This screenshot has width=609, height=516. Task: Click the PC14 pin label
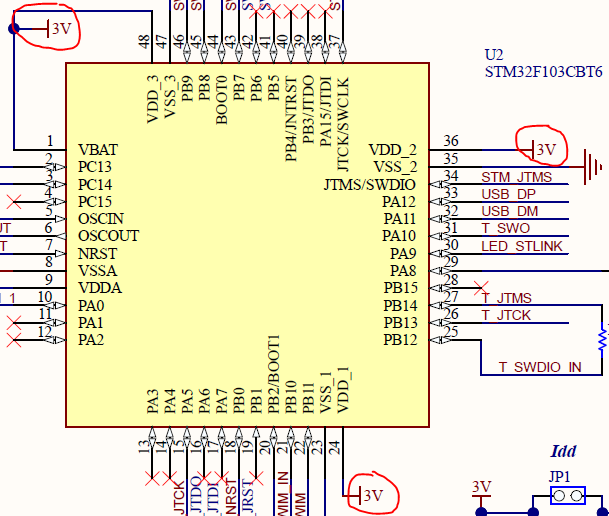pyautogui.click(x=95, y=184)
